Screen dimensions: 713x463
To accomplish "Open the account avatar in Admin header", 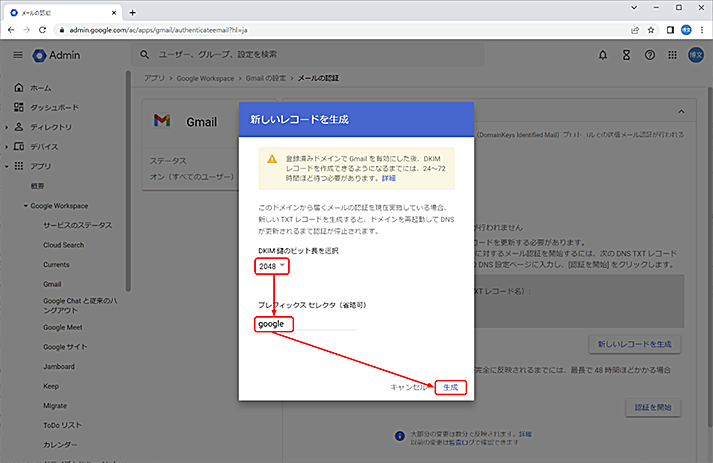I will coord(696,55).
